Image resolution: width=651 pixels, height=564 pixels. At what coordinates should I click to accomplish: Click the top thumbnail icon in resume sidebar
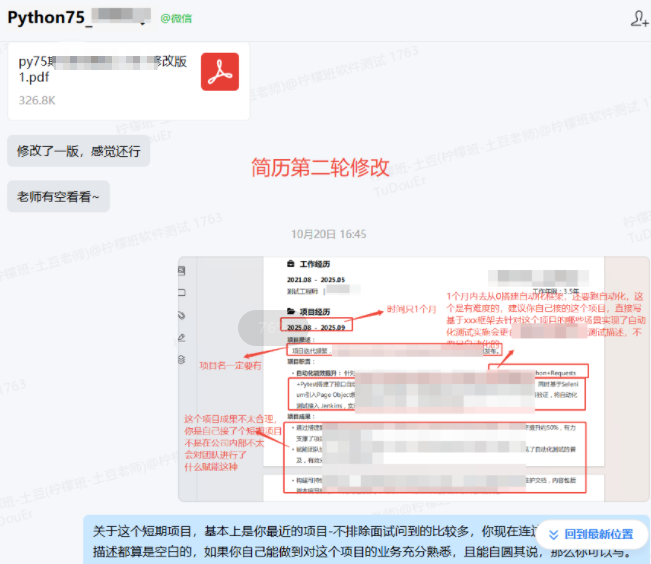point(182,271)
